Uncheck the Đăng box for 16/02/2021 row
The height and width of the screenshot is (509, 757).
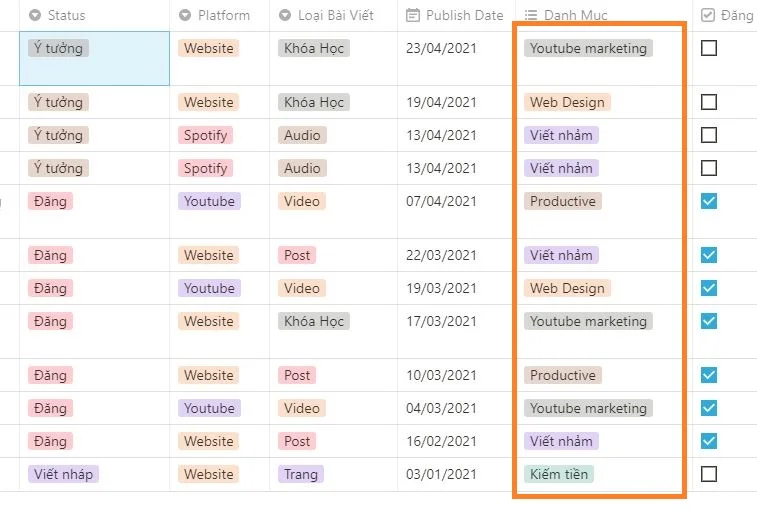coord(709,441)
